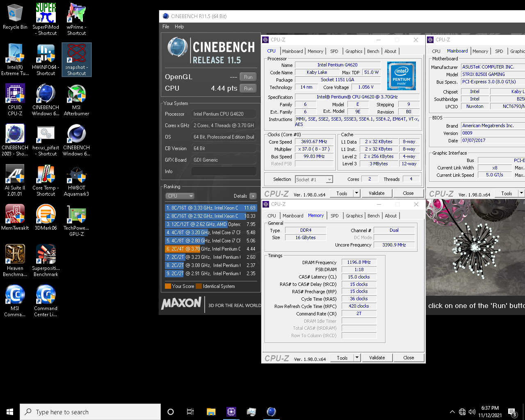
Task: Click the Windows Start button
Action: 10,412
